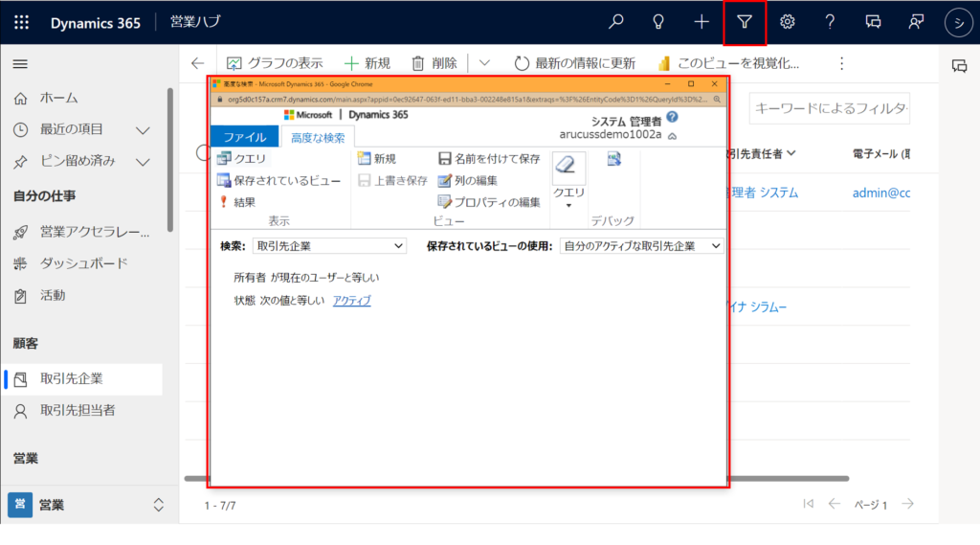
Task: Go to next page arrow
Action: [x=907, y=504]
